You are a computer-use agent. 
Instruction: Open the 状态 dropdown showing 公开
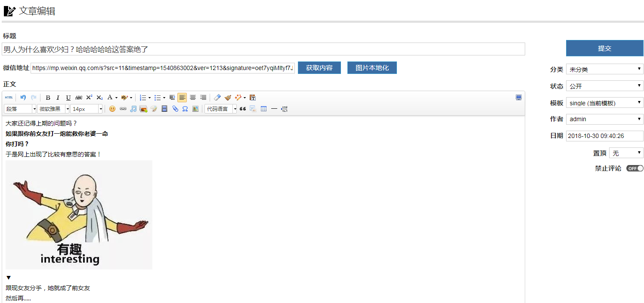pyautogui.click(x=605, y=86)
